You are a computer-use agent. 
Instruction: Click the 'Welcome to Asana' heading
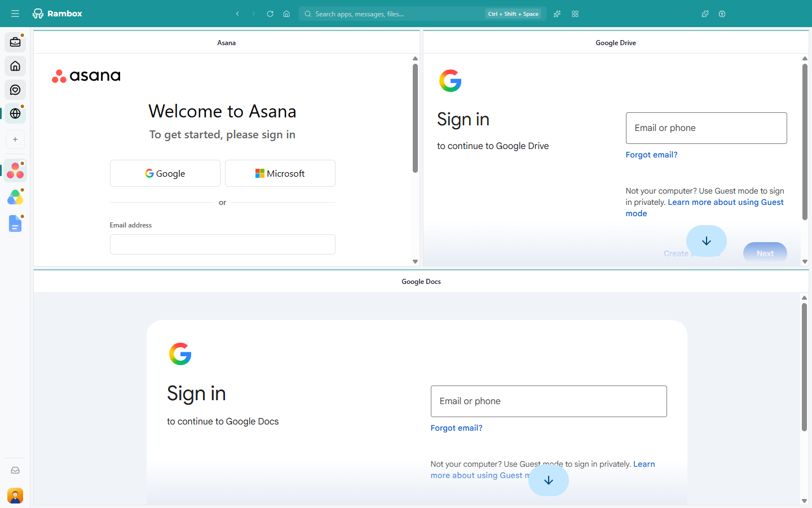point(223,111)
